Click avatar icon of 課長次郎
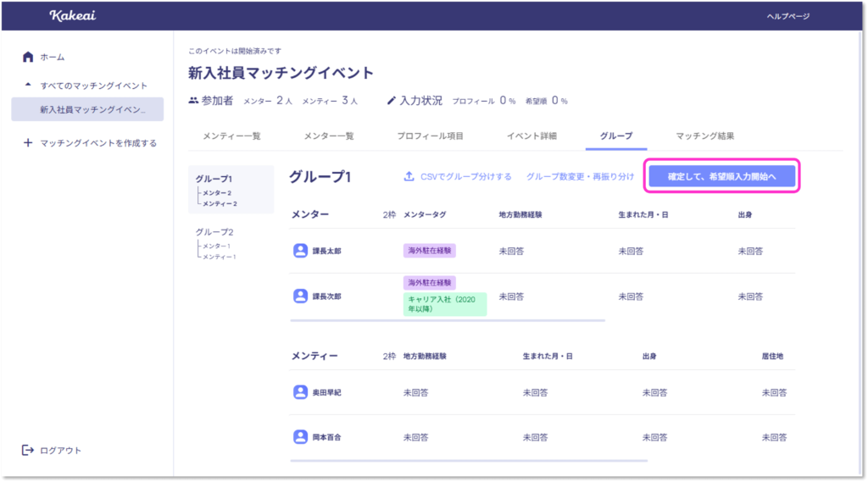Image resolution: width=868 pixels, height=482 pixels. (x=300, y=296)
